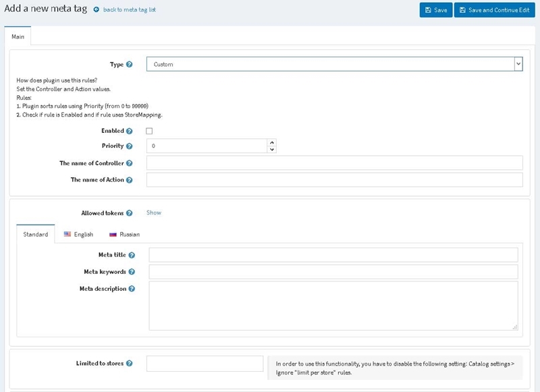Click the help icon next to Priority
The width and height of the screenshot is (540, 392).
pos(129,146)
